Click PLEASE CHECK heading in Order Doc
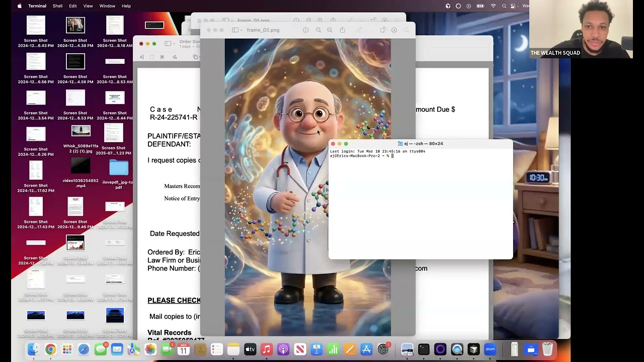This screenshot has width=644, height=362. click(174, 301)
